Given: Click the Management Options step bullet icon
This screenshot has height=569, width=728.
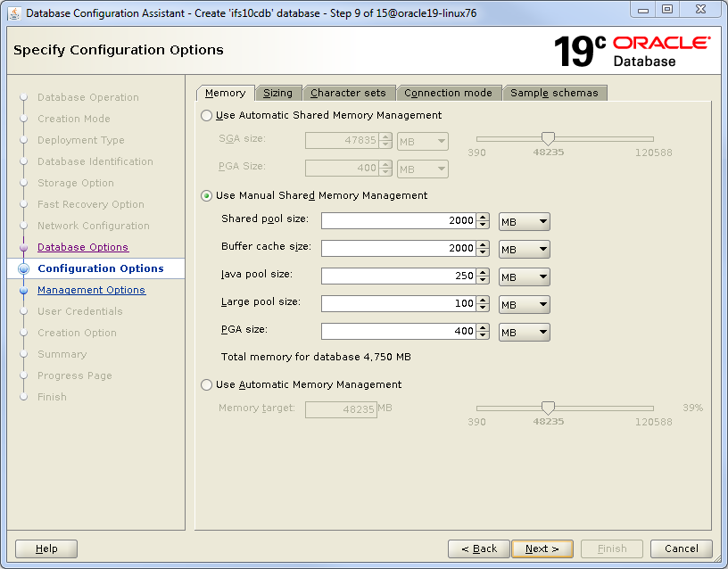Looking at the screenshot, I should tap(23, 290).
